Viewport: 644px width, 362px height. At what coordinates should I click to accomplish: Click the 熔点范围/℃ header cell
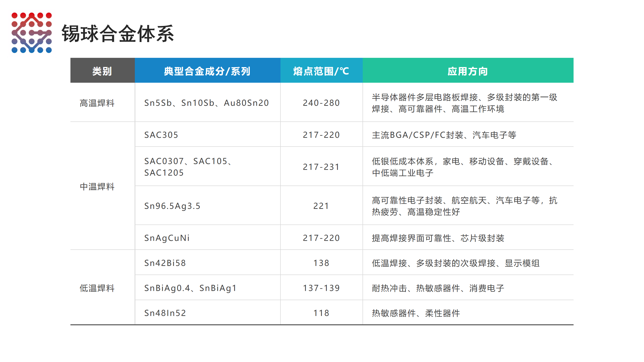(x=321, y=71)
